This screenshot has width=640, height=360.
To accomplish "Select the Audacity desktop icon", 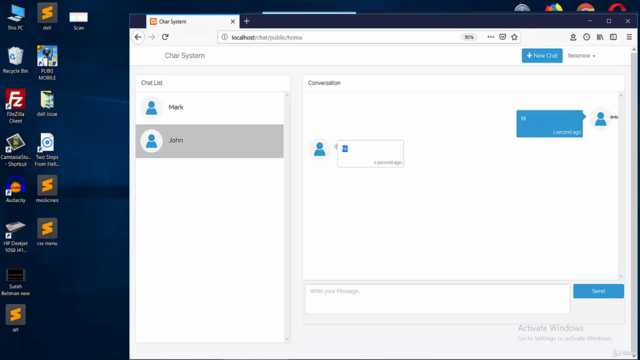I will click(x=16, y=189).
